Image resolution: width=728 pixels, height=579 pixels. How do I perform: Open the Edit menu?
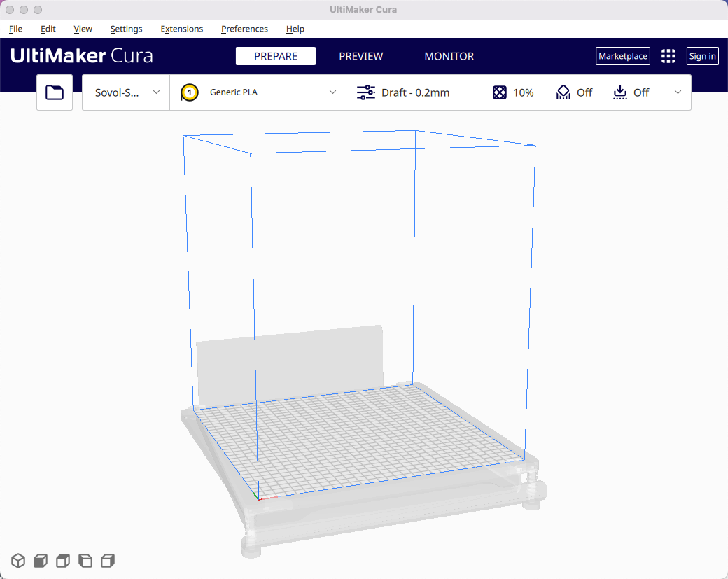[x=48, y=29]
